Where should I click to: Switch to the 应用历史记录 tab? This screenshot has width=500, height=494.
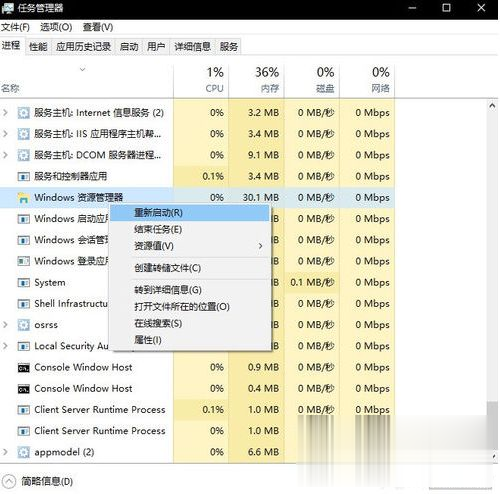(x=83, y=47)
